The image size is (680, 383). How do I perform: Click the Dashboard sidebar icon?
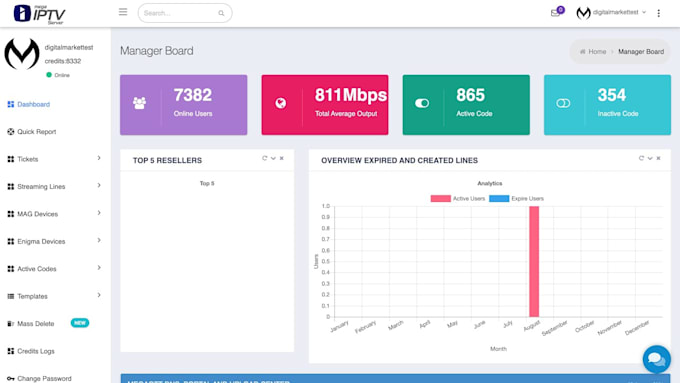(x=10, y=104)
